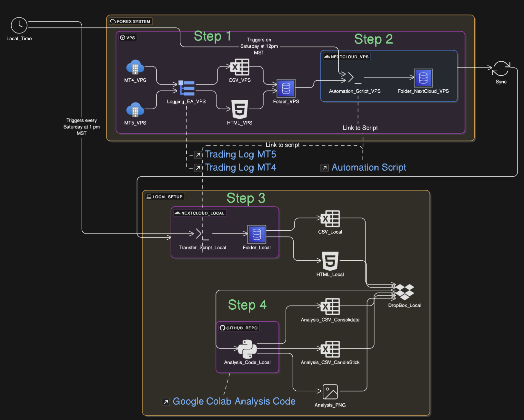Click the Folder_Local database icon
The height and width of the screenshot is (420, 524).
point(257,234)
